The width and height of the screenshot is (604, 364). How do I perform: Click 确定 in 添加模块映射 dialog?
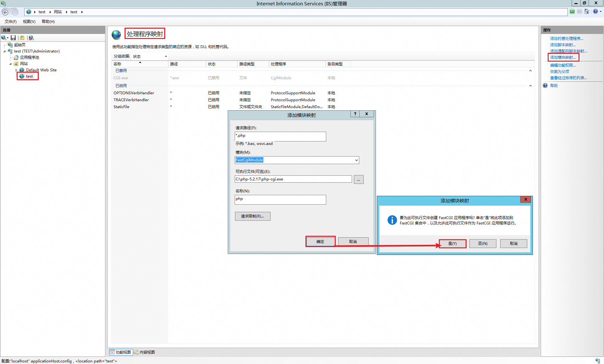(320, 242)
